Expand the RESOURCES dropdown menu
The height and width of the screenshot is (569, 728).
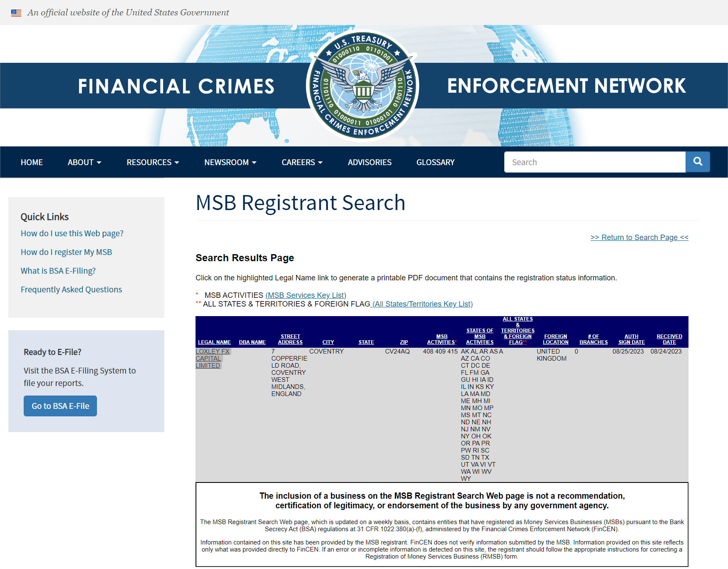(153, 162)
